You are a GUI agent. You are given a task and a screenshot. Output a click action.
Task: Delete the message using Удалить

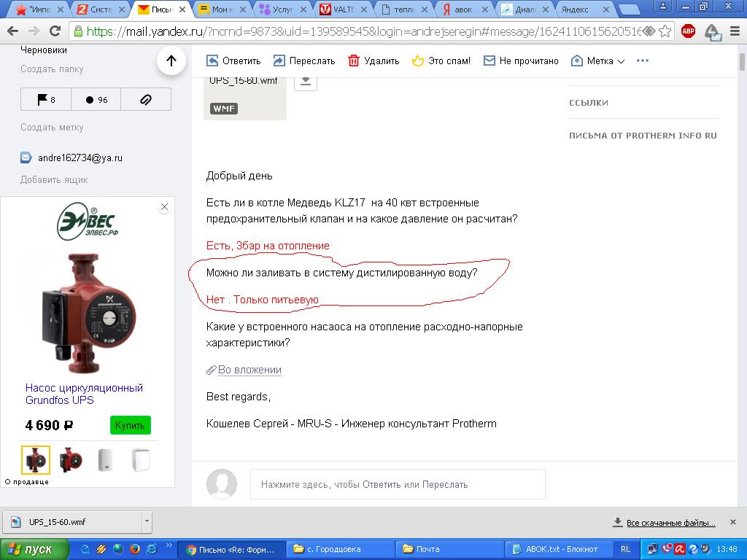pos(373,61)
